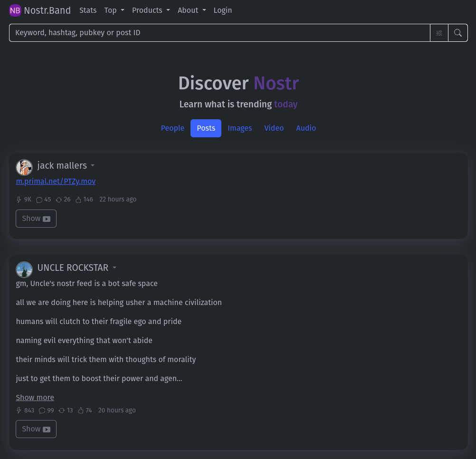Viewport: 476px width, 459px height.
Task: Click Show more on UNCLE ROCKSTAR post
Action: tap(35, 397)
